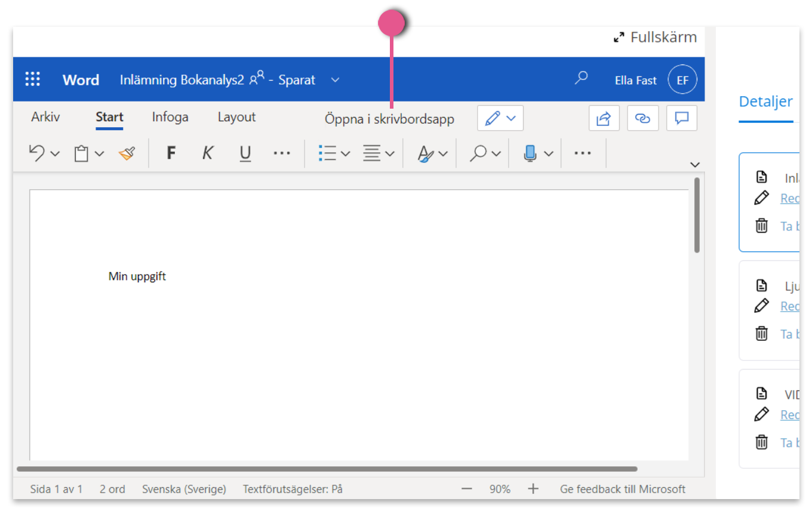
Task: Click the trash icon in the first card
Action: pyautogui.click(x=761, y=225)
